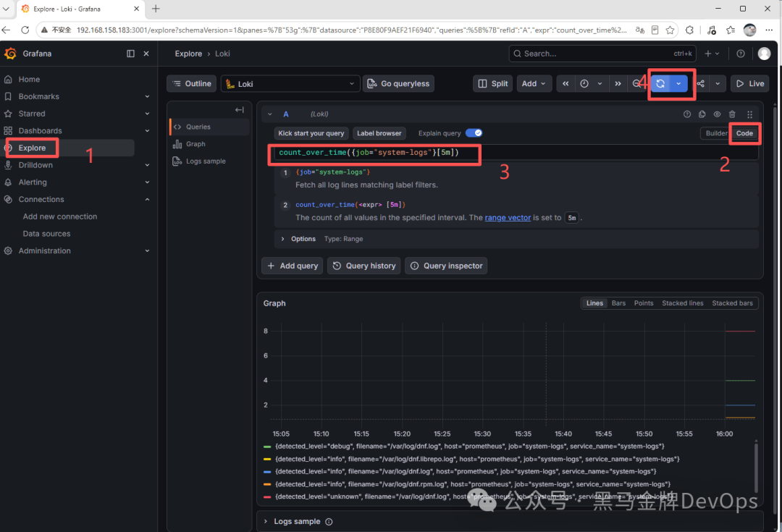Open the user profile avatar
The image size is (782, 532).
coord(764,54)
